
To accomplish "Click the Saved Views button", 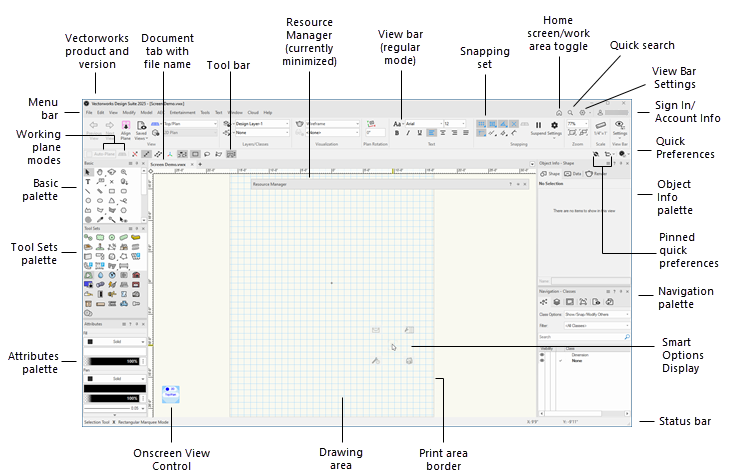I will (143, 126).
